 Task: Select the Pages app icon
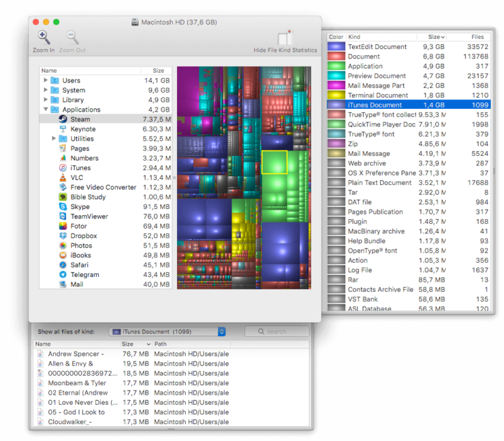[63, 148]
